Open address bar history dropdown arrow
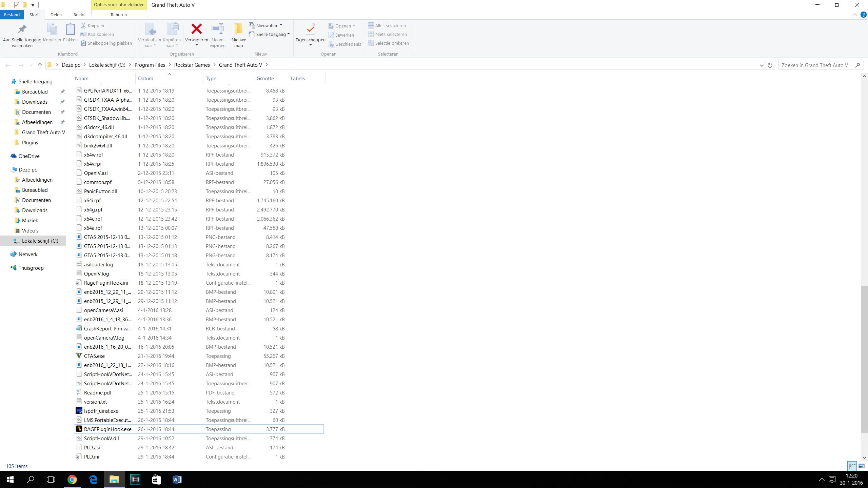Screen dimensions: 868x488 pyautogui.click(x=762, y=65)
